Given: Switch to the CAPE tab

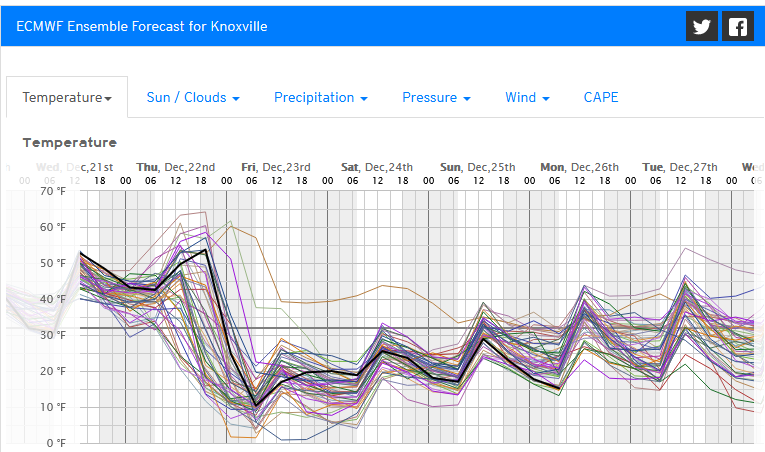Looking at the screenshot, I should [x=601, y=98].
